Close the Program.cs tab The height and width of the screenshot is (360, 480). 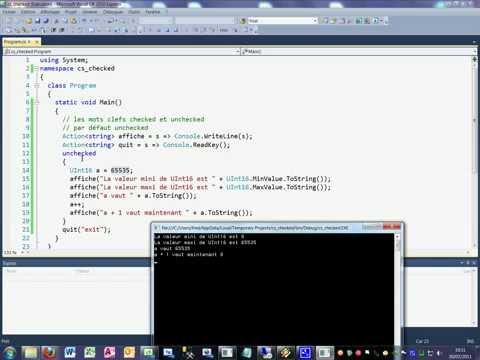click(37, 42)
